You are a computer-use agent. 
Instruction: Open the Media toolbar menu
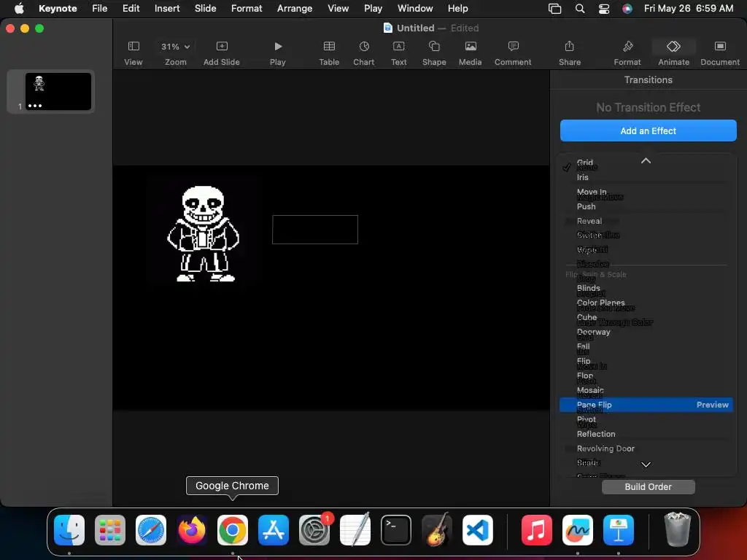[x=471, y=53]
